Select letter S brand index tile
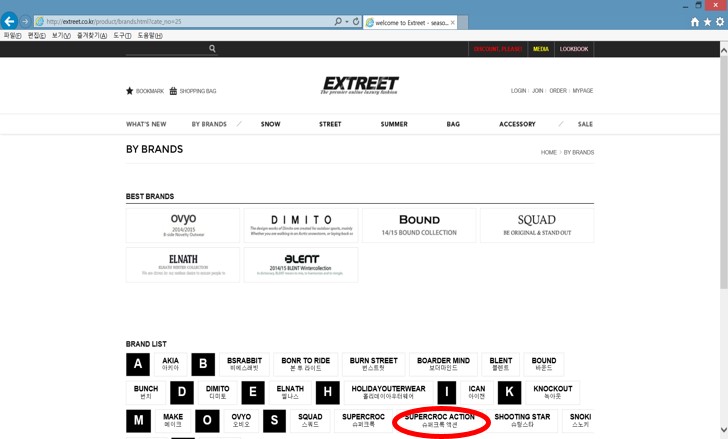This screenshot has height=439, width=728. (x=274, y=421)
